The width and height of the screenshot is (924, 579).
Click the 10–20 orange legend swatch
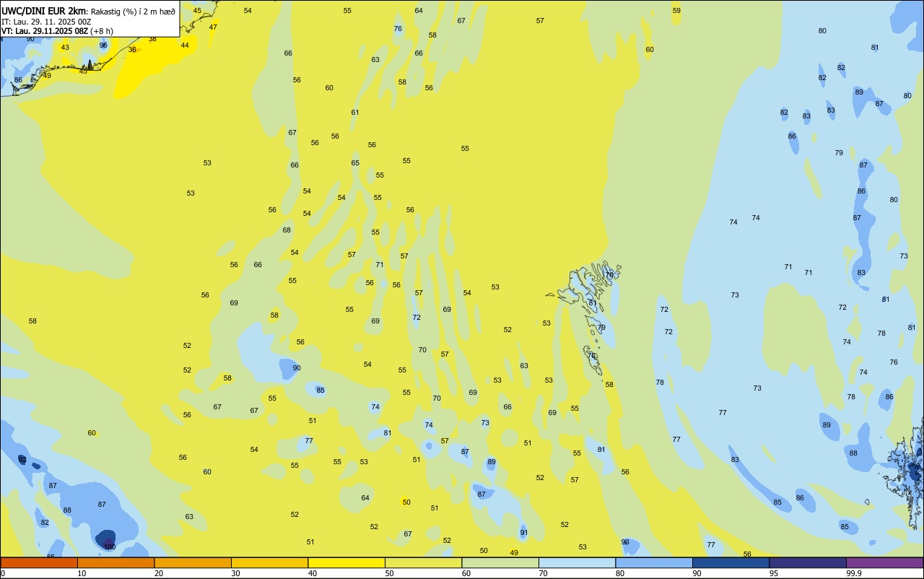click(115, 562)
